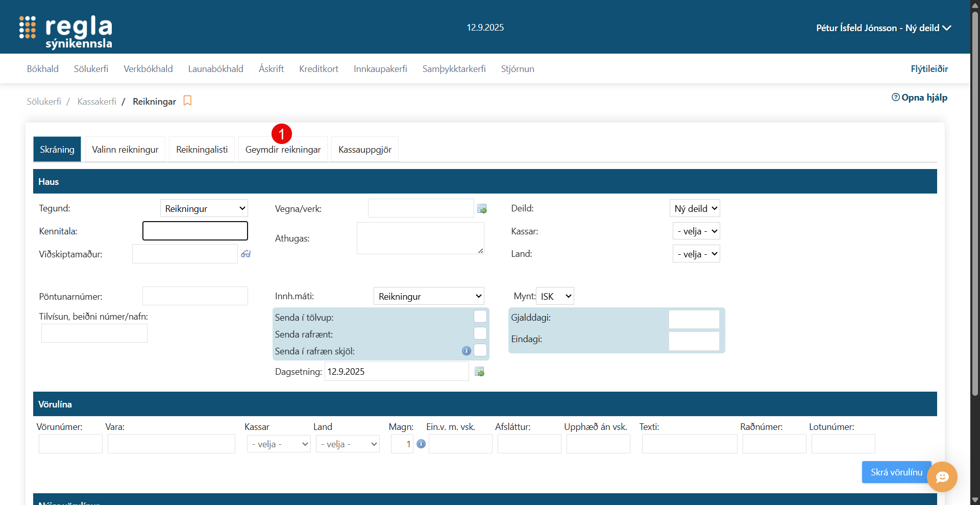Click the binoculars search icon beside Viðskiptamaður
980x505 pixels.
[246, 254]
